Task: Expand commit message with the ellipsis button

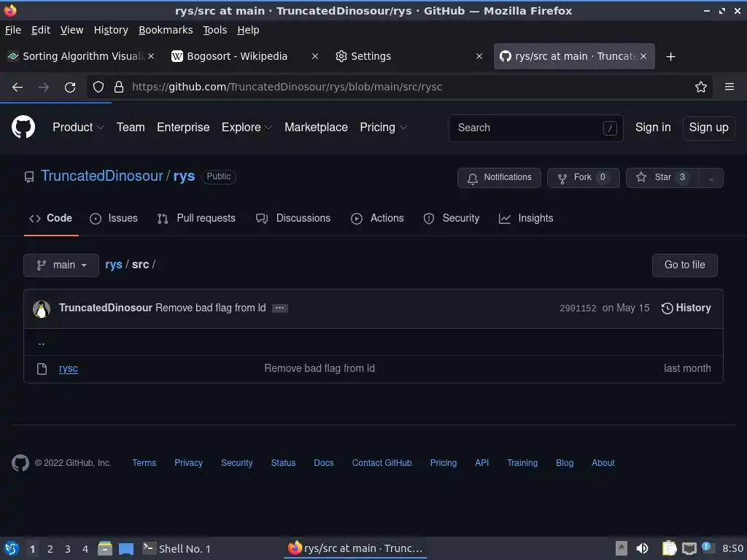Action: click(279, 308)
